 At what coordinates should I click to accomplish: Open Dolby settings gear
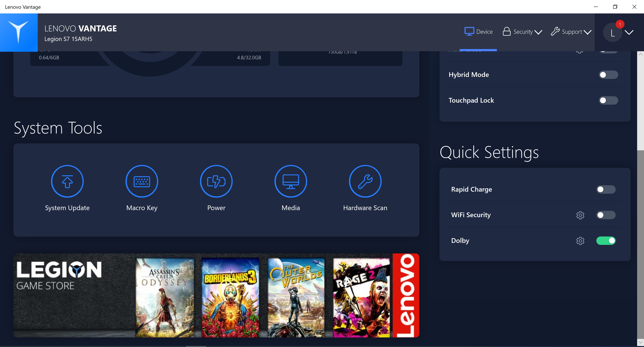(580, 241)
